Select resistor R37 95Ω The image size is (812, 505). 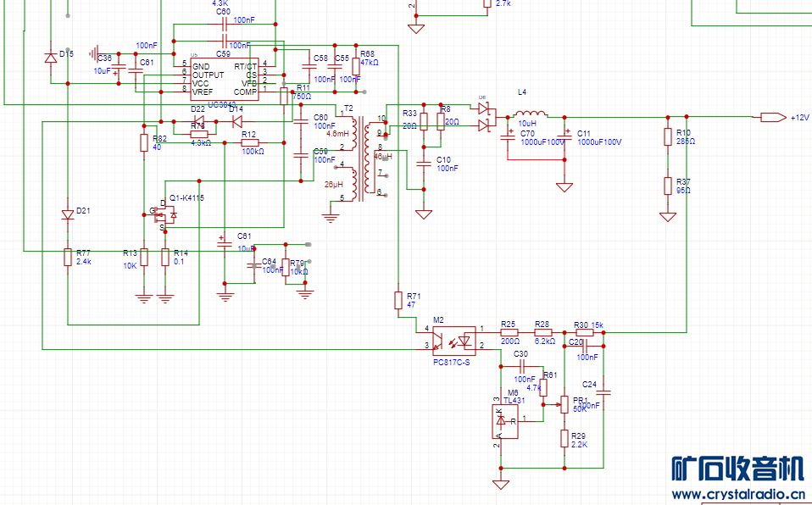coord(668,186)
